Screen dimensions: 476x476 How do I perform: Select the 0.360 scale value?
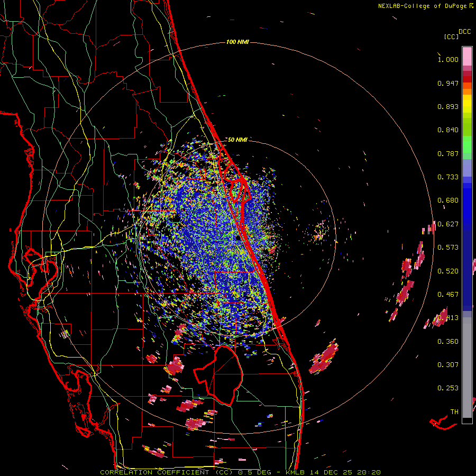pyautogui.click(x=448, y=342)
